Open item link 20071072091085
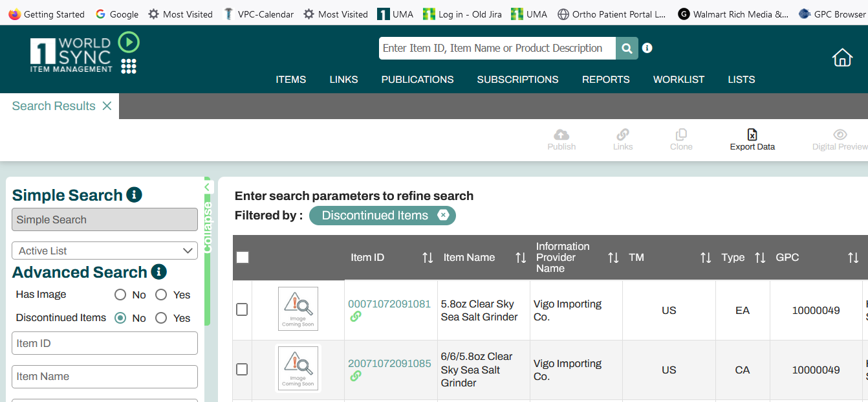The height and width of the screenshot is (402, 868). 389,363
